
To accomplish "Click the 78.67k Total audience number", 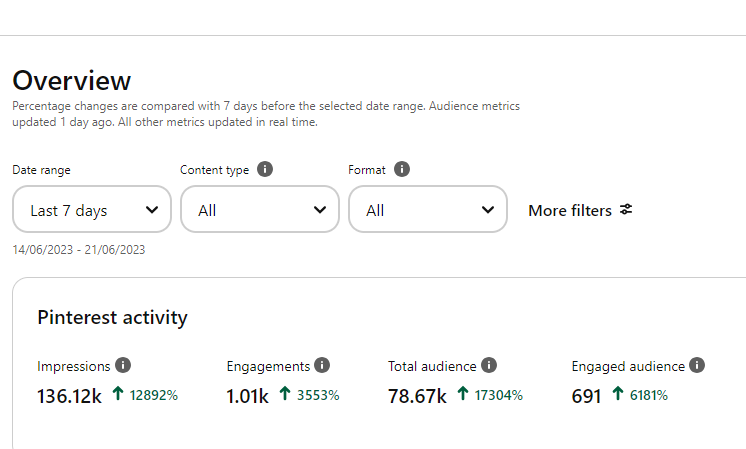I will (417, 396).
